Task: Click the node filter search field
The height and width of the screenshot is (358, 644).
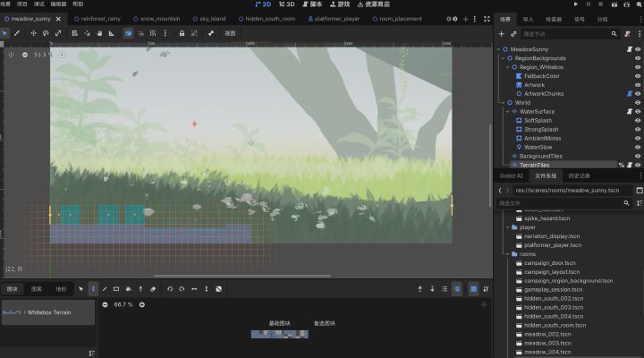Action: (x=569, y=34)
